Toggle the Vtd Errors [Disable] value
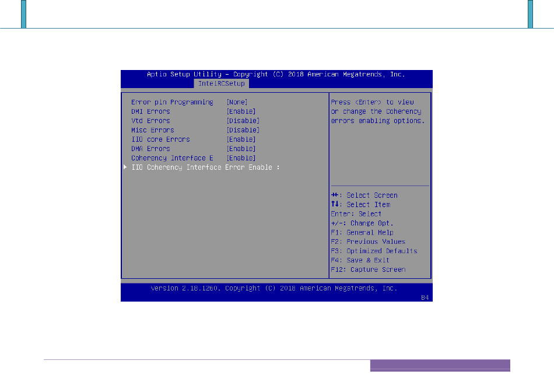This screenshot has width=554, height=392. coord(243,121)
